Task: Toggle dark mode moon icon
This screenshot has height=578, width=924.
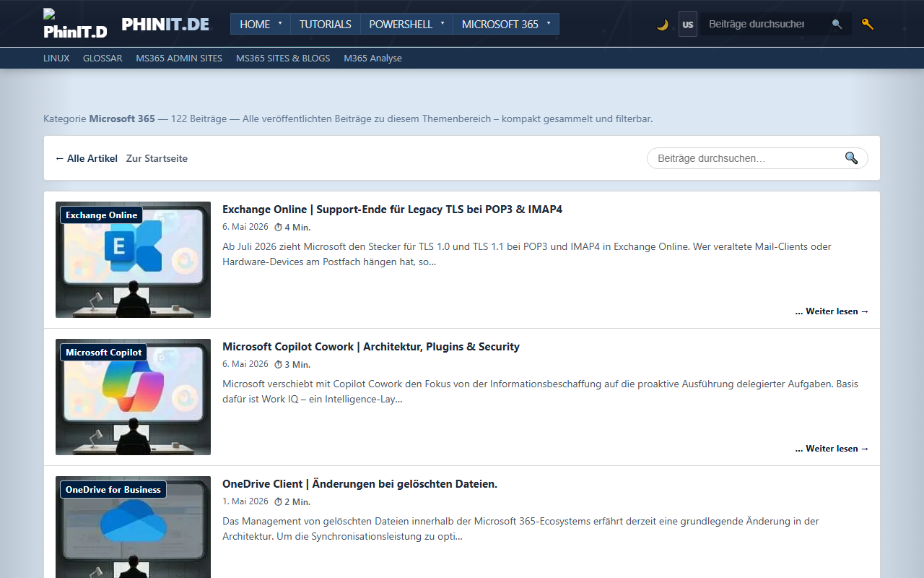Action: click(662, 25)
